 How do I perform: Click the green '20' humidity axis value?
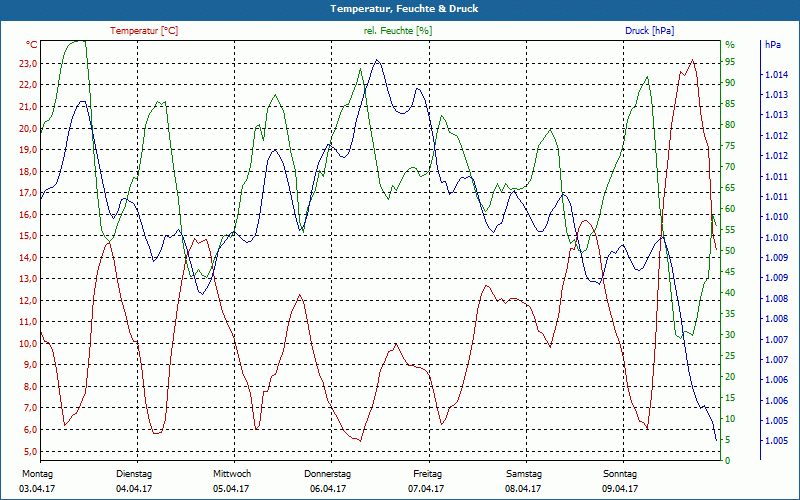coord(730,377)
